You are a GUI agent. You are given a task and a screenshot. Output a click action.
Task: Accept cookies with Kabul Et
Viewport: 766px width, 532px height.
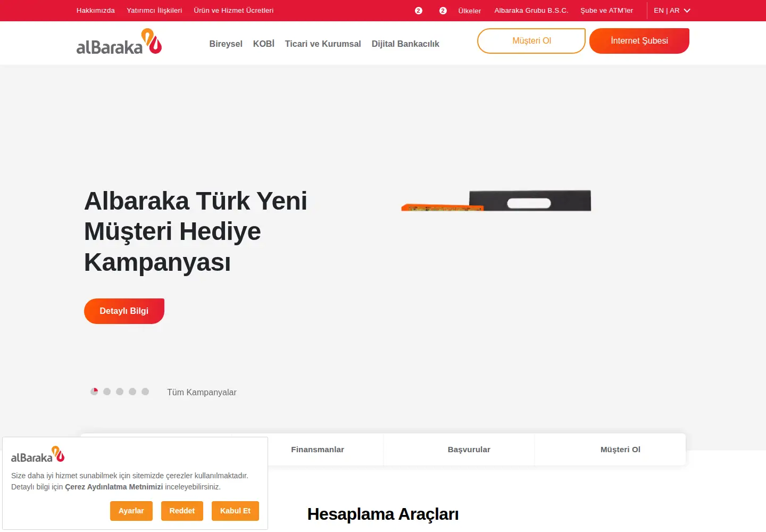(x=235, y=511)
